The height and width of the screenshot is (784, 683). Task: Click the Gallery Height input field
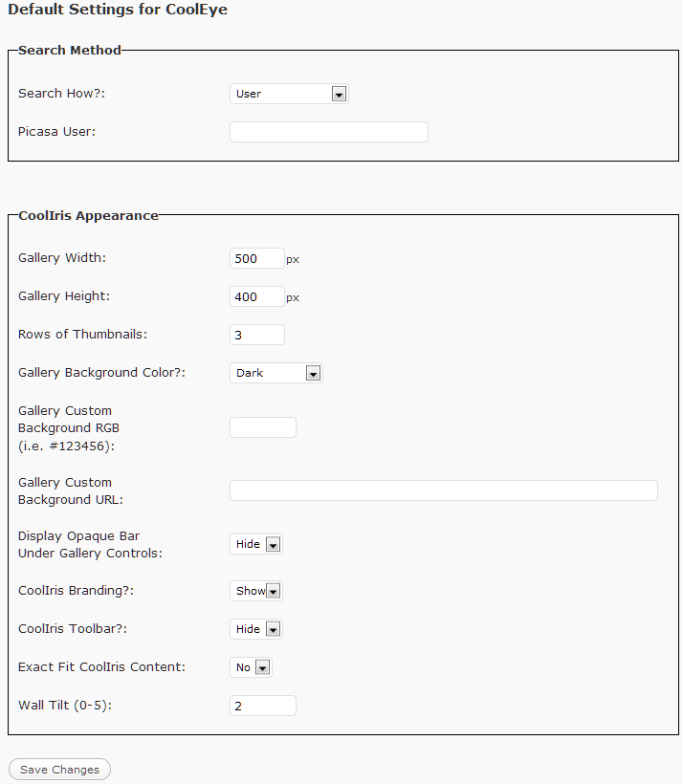(257, 296)
